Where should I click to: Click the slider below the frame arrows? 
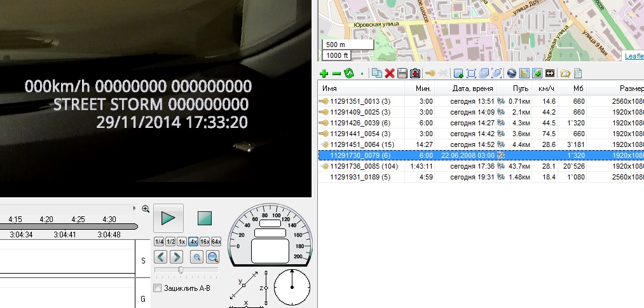181,270
